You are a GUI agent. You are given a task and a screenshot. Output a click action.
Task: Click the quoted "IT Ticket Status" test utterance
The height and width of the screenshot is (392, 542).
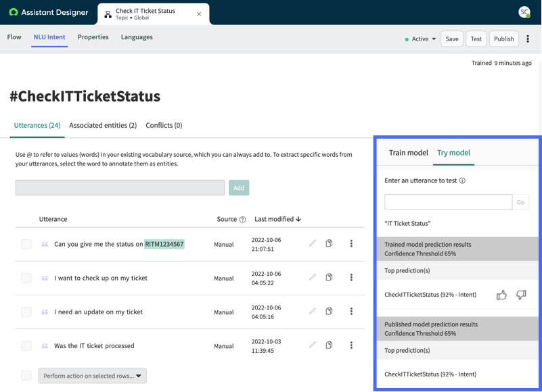click(407, 224)
